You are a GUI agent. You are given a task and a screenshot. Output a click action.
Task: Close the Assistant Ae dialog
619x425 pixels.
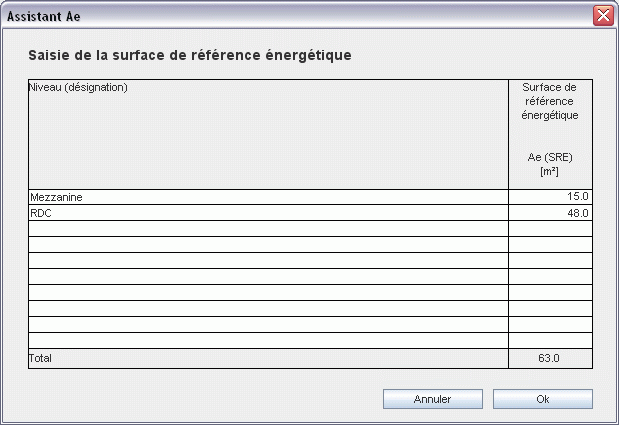[x=602, y=15]
